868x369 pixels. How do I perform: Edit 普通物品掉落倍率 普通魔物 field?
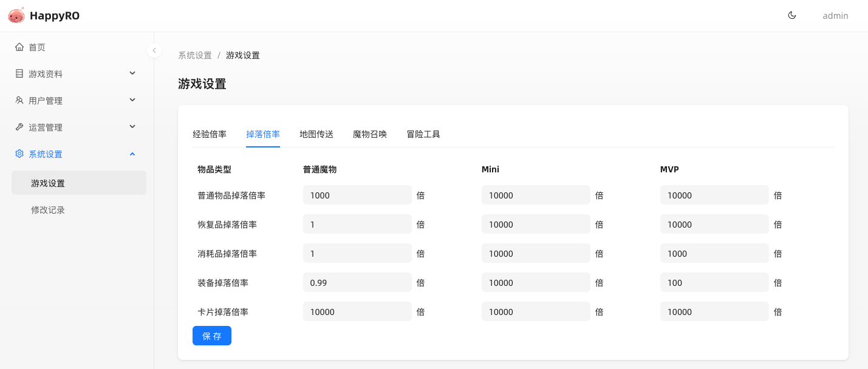357,195
